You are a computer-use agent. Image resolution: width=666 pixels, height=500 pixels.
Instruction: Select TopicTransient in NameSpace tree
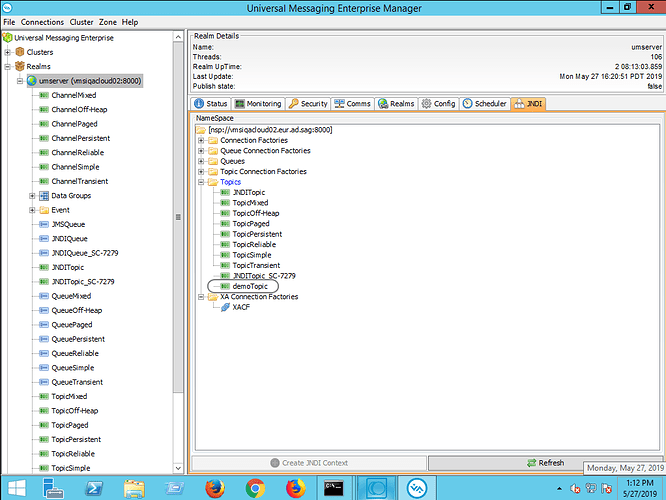(x=256, y=266)
